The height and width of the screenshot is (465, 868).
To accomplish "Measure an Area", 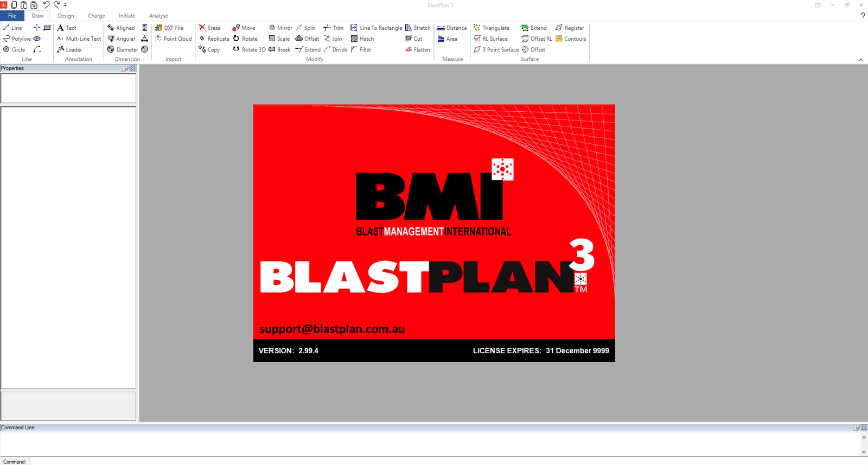I will pyautogui.click(x=448, y=39).
